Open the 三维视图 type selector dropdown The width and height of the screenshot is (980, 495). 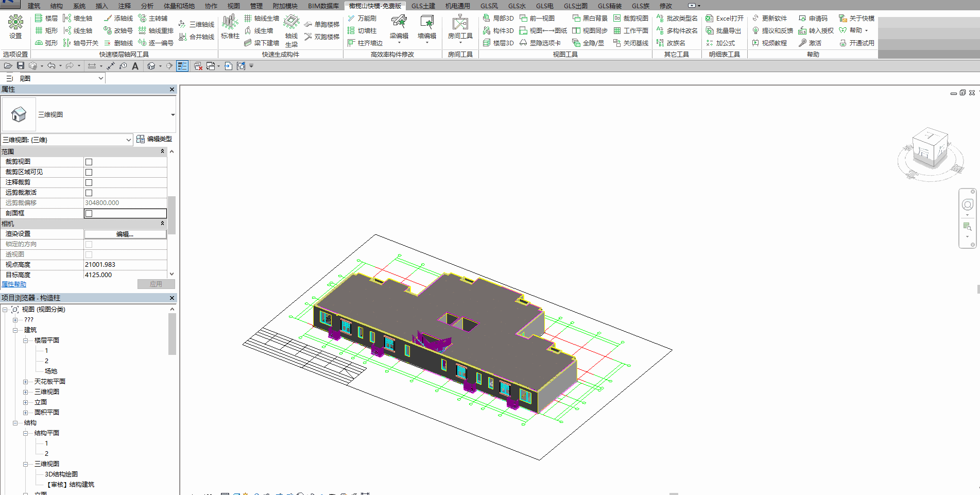[173, 114]
